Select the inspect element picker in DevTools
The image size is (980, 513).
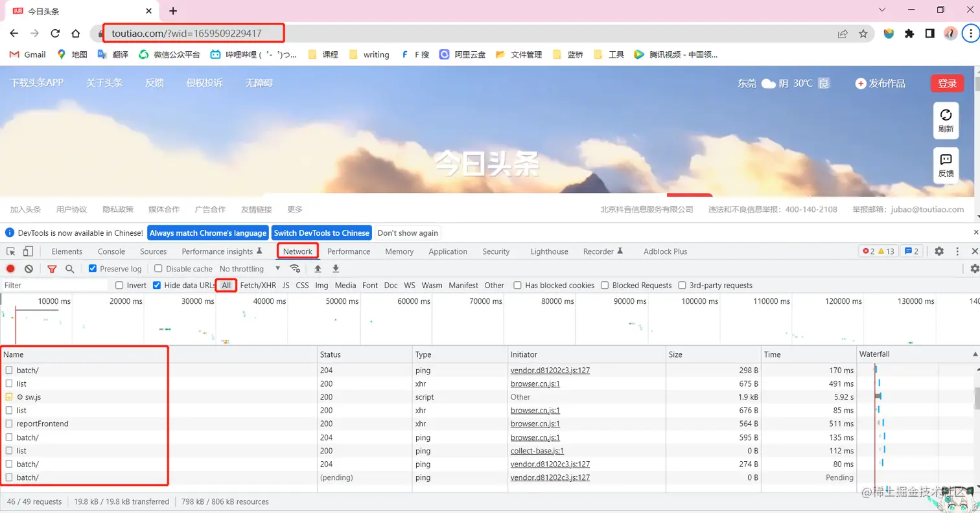(11, 251)
